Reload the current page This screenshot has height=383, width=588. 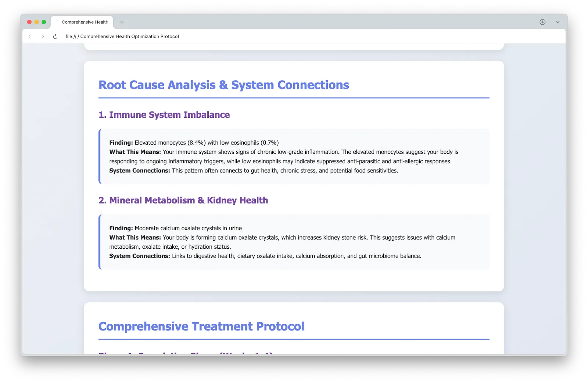55,36
